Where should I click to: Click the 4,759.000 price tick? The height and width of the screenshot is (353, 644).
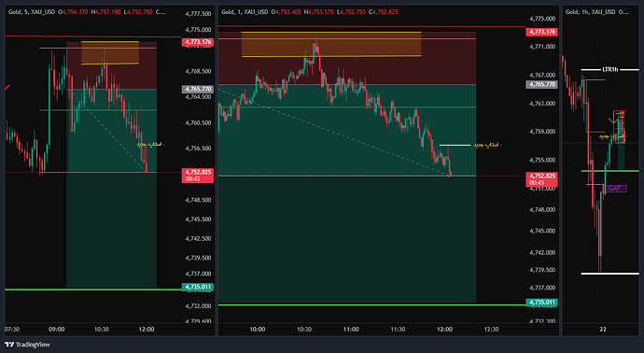pyautogui.click(x=542, y=132)
